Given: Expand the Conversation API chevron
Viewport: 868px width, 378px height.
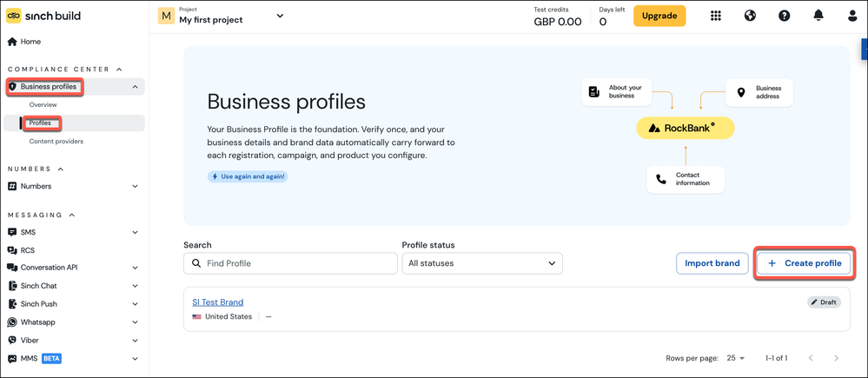Looking at the screenshot, I should pyautogui.click(x=135, y=268).
